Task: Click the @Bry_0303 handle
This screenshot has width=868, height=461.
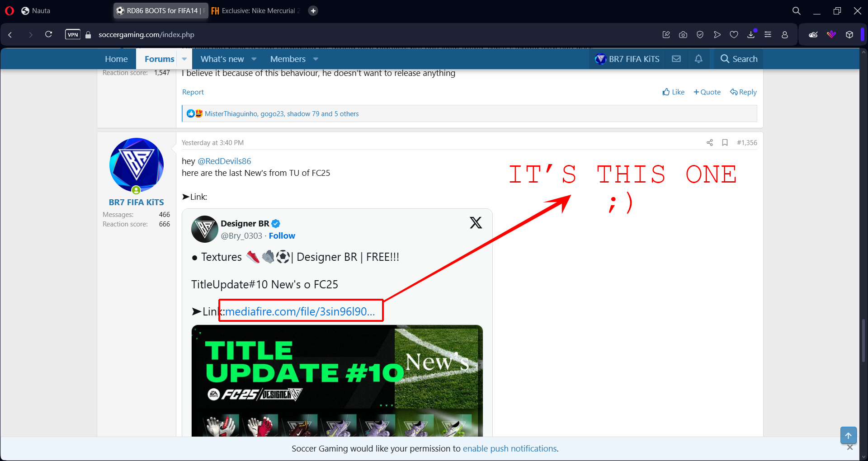Action: coord(241,235)
